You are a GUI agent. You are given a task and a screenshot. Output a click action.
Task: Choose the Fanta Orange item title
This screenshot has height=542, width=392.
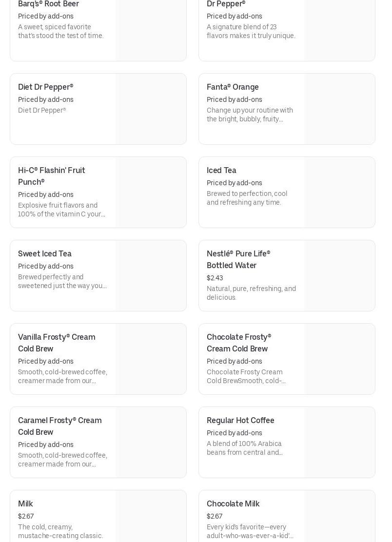(x=233, y=87)
